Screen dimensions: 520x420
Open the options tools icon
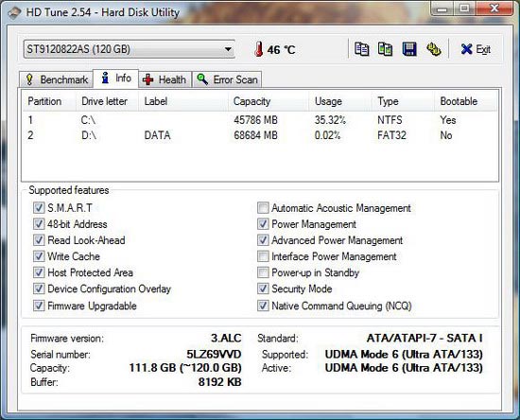click(x=433, y=49)
